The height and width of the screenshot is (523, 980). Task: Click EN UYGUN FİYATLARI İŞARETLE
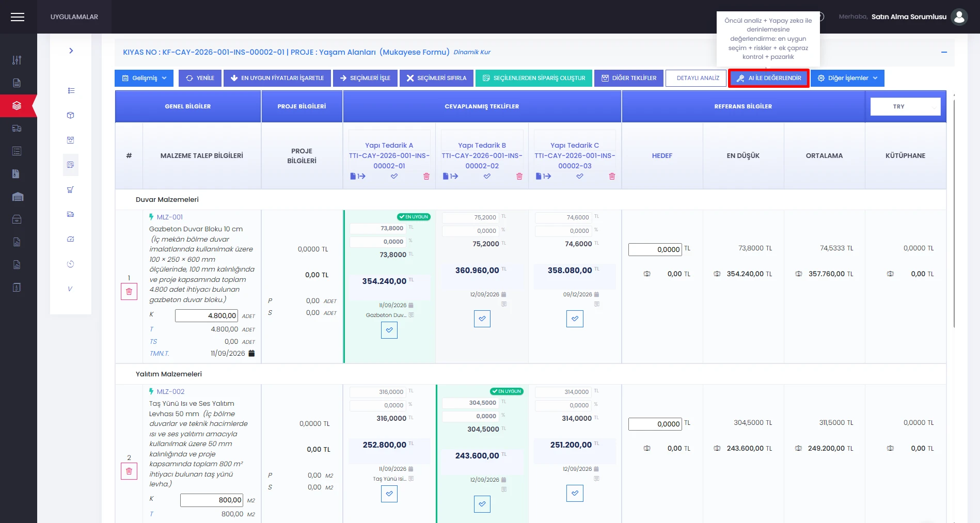(x=277, y=78)
